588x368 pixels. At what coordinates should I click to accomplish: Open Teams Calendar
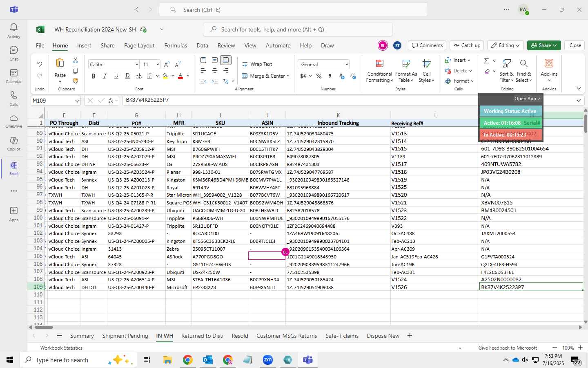(x=13, y=76)
